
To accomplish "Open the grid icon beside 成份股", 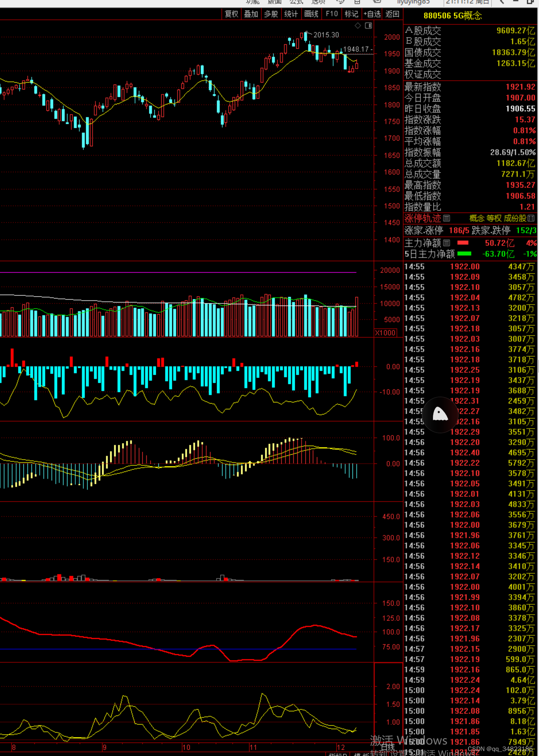I will point(531,218).
